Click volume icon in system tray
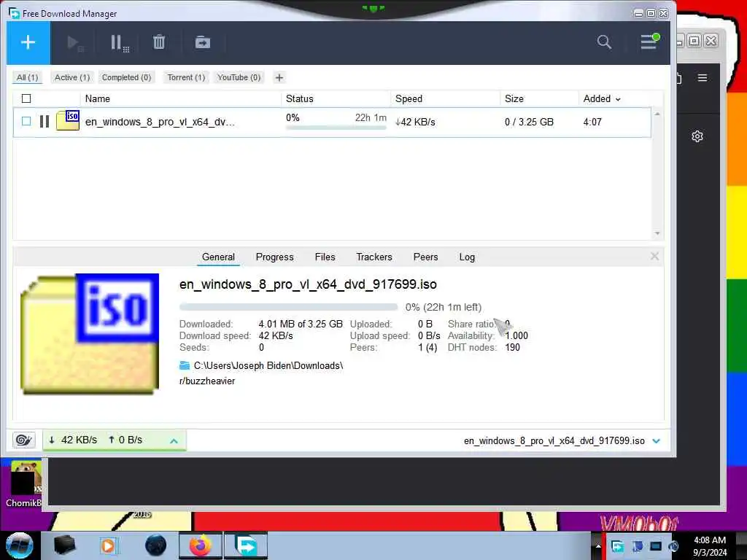747x560 pixels. click(x=673, y=546)
